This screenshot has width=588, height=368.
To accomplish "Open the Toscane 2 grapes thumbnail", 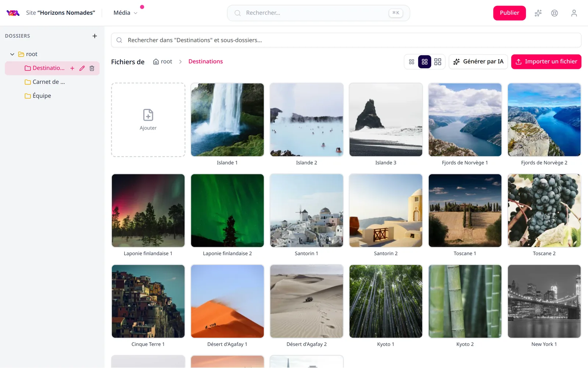I will [x=544, y=210].
